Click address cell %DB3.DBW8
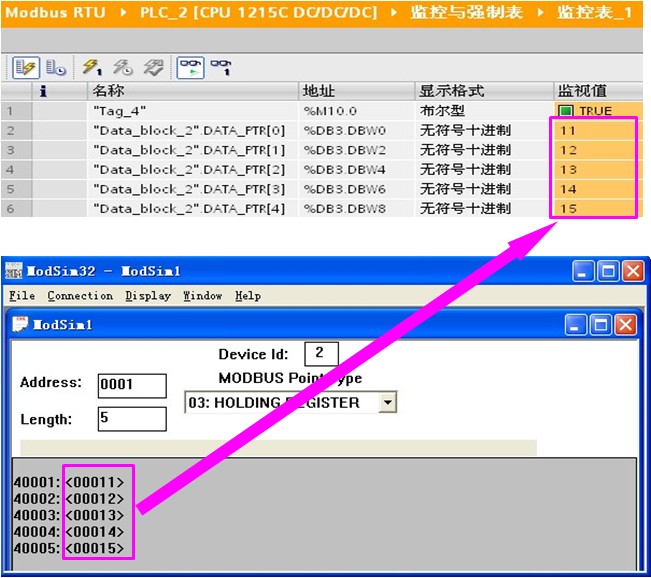Image resolution: width=651 pixels, height=578 pixels. coord(357,208)
